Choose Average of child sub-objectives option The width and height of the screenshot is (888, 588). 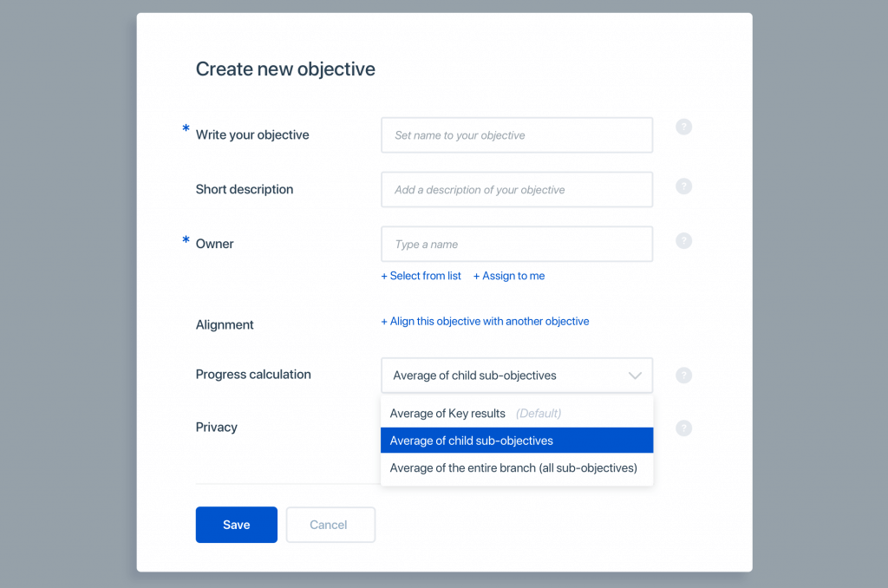click(x=517, y=441)
